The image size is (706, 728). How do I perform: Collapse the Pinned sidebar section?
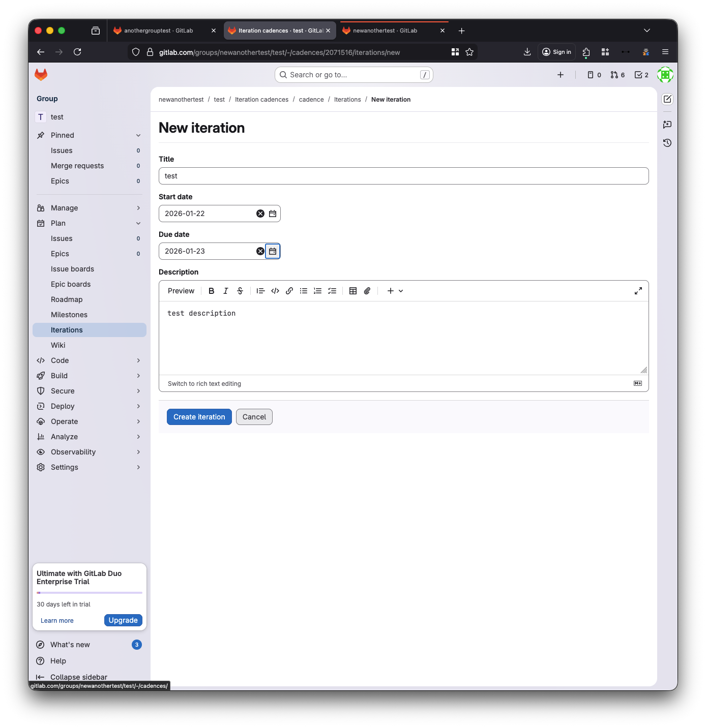click(138, 135)
